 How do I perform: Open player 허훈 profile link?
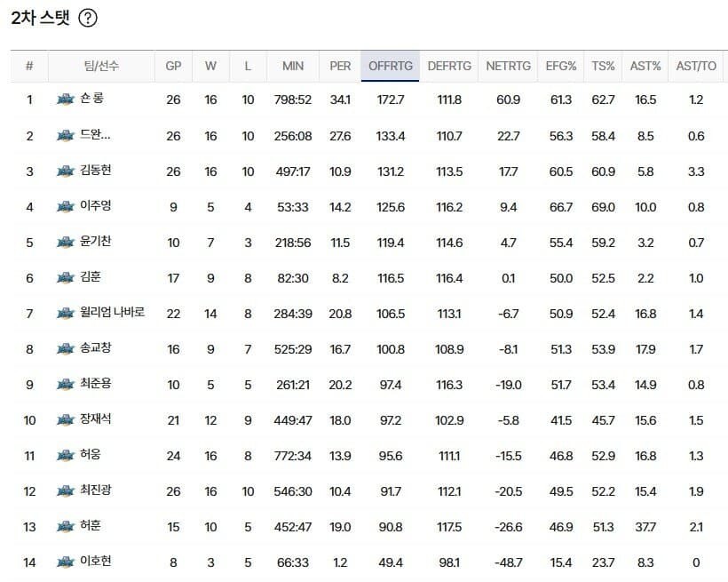90,526
